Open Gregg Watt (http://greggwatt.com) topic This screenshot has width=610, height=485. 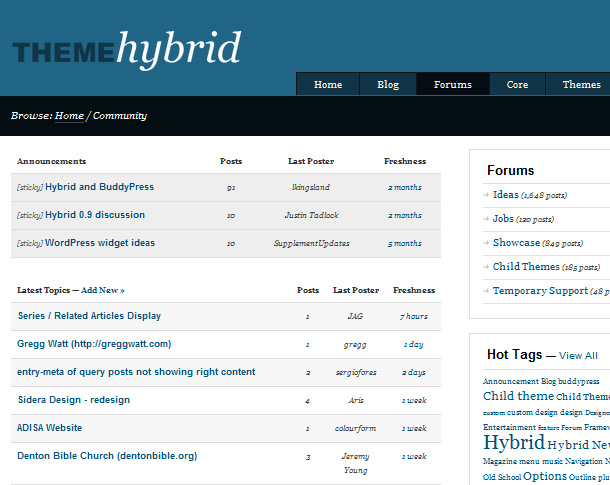(x=94, y=344)
